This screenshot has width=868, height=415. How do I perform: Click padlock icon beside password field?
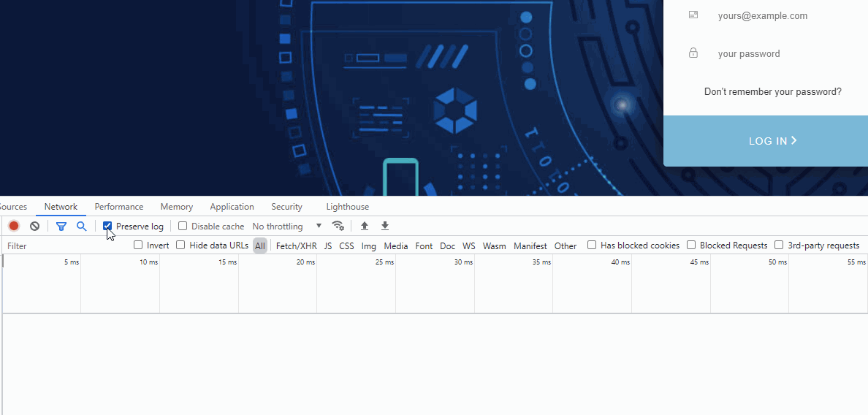[x=693, y=53]
